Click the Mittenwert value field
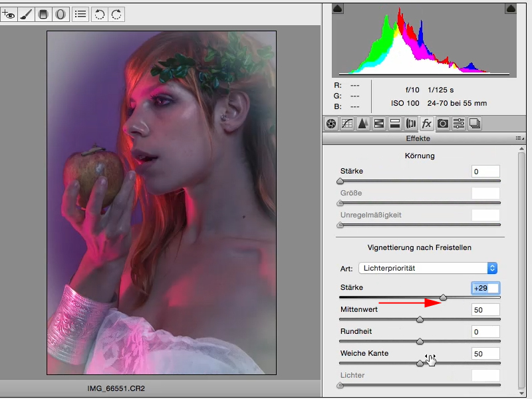This screenshot has width=532, height=399. tap(485, 310)
